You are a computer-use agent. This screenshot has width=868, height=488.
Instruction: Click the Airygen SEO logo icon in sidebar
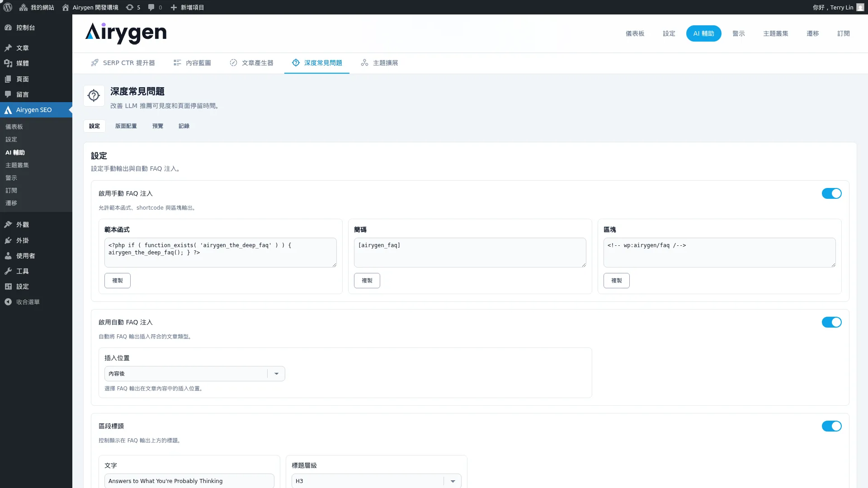tap(8, 110)
